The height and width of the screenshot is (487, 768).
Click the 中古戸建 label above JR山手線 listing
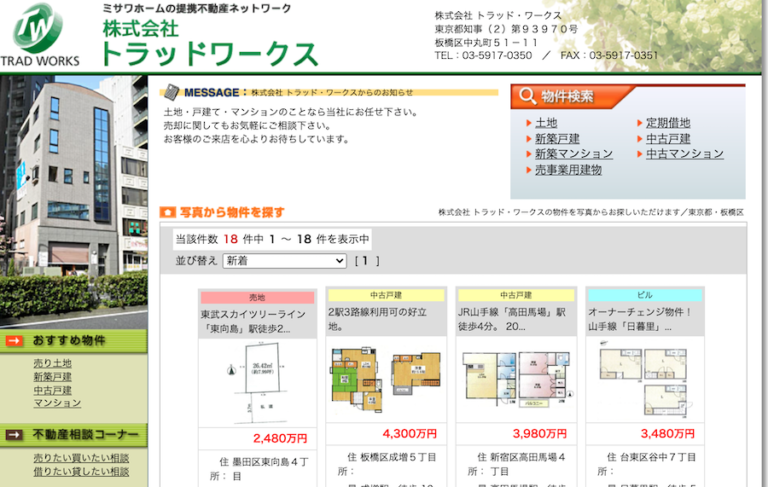pos(516,295)
